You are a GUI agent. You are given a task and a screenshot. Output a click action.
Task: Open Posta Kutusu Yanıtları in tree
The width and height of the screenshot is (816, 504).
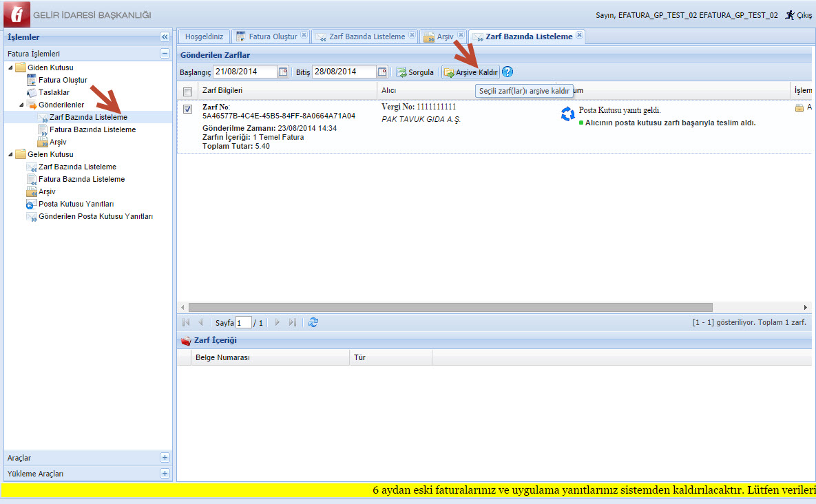pos(76,204)
